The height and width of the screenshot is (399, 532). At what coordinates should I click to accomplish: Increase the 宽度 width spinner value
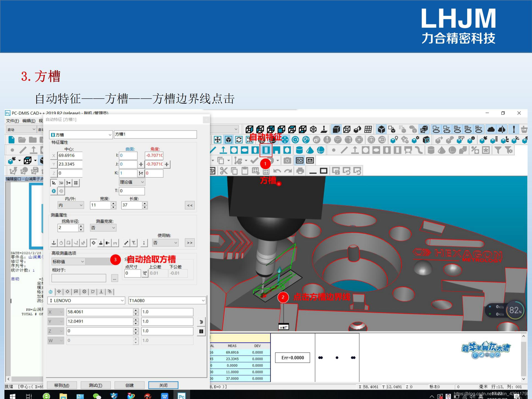[113, 204]
